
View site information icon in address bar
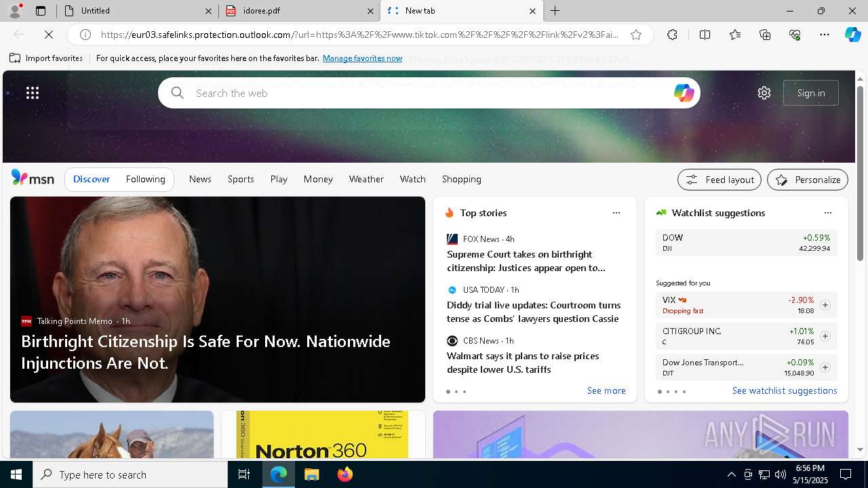tap(85, 35)
